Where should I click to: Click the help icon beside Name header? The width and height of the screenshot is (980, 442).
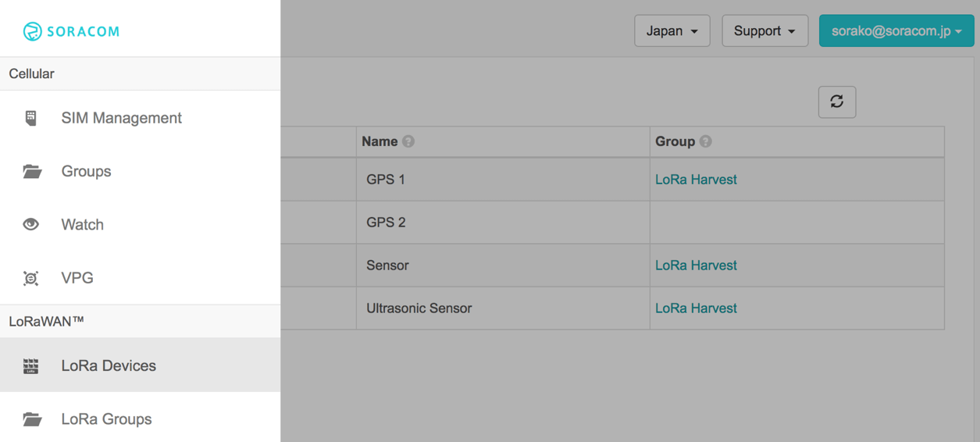tap(408, 141)
